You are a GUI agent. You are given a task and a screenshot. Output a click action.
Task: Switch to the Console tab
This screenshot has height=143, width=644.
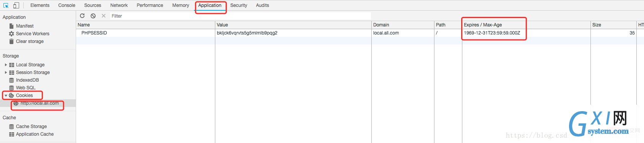pos(67,5)
